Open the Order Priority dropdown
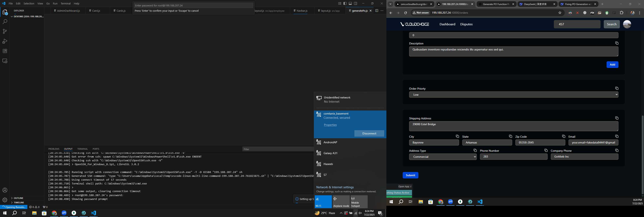The width and height of the screenshot is (644, 217). pos(514,95)
